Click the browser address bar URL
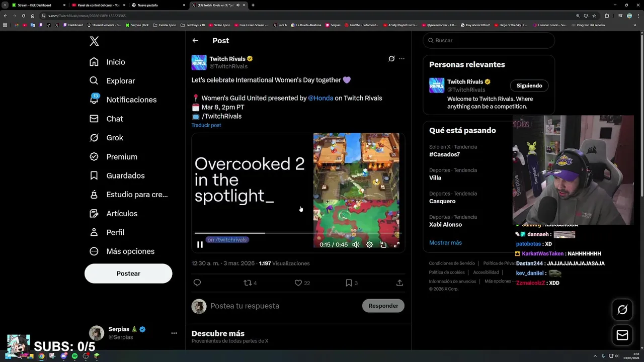 point(87,16)
